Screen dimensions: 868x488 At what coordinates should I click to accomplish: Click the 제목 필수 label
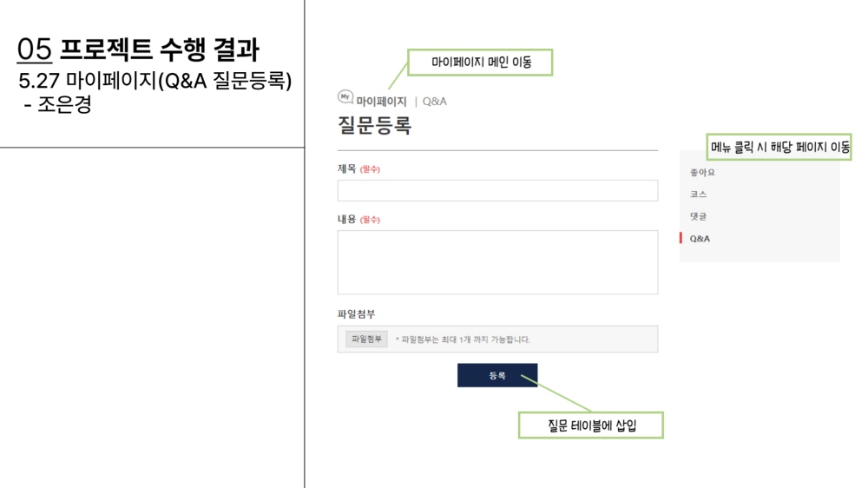tap(358, 169)
